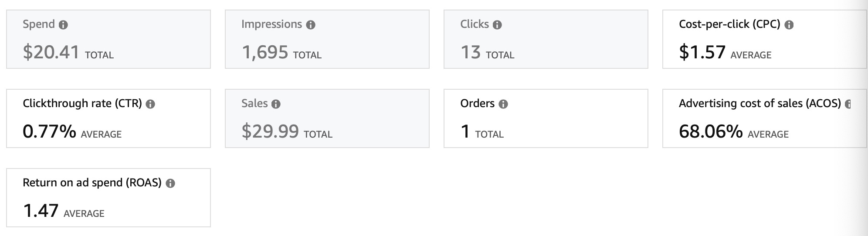Screen dimensions: 868x236
Task: Toggle the Spend metric card
Action: [x=108, y=39]
